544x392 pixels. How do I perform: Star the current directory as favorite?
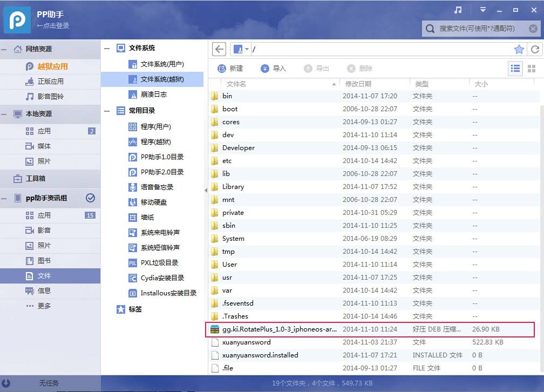tap(519, 49)
